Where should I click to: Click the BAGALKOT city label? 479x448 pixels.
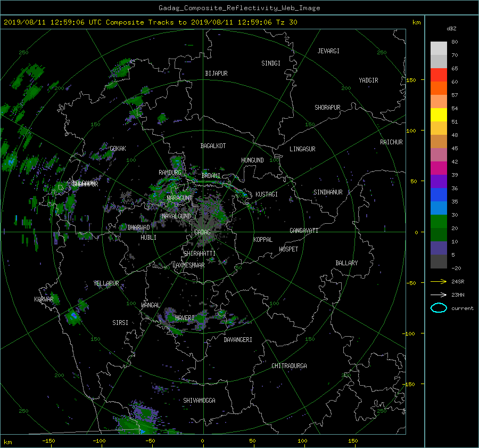point(213,146)
